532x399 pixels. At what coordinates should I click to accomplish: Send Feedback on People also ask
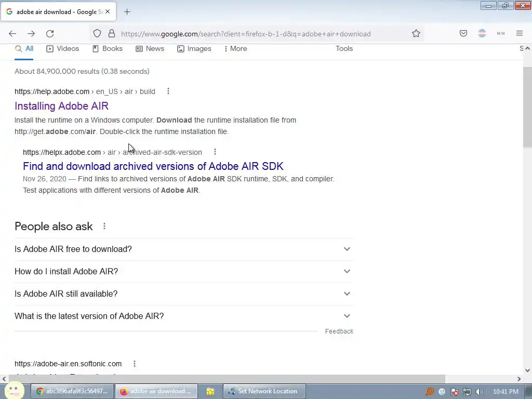point(339,331)
